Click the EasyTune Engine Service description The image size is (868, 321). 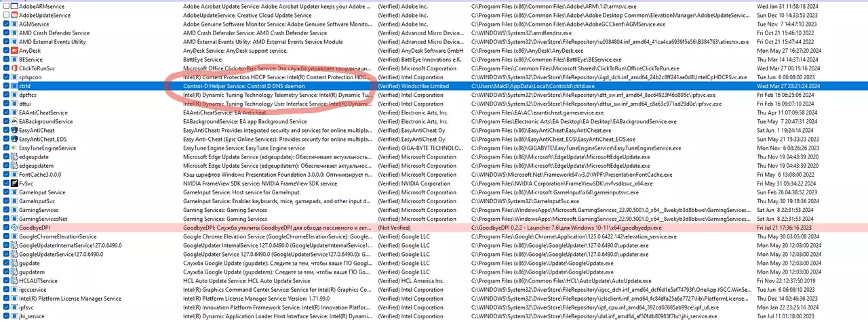click(x=244, y=148)
